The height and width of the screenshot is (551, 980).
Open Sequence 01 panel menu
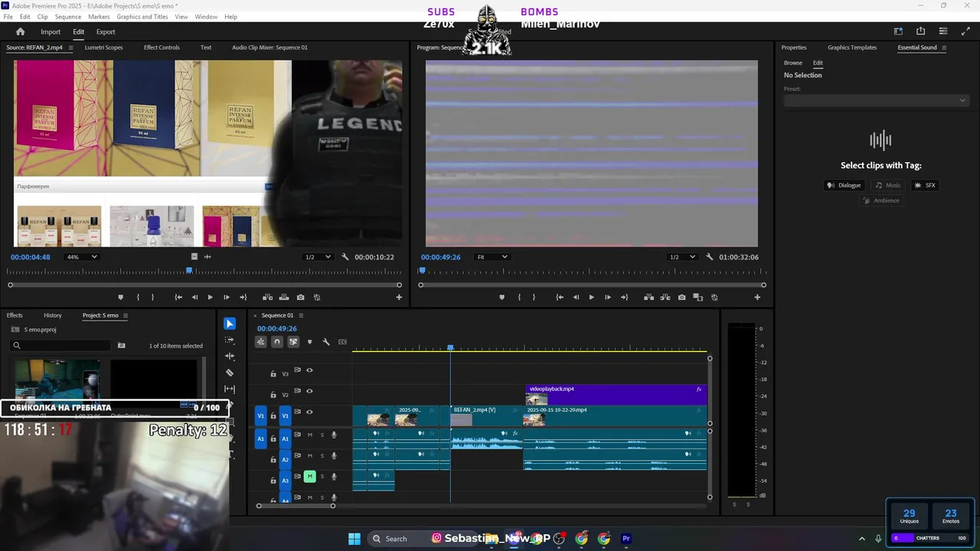[301, 315]
